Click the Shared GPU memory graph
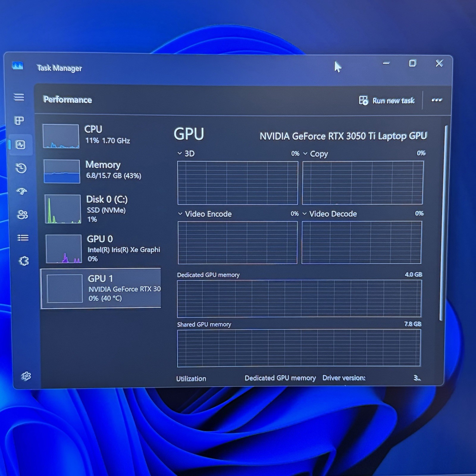The image size is (476, 476). click(299, 348)
